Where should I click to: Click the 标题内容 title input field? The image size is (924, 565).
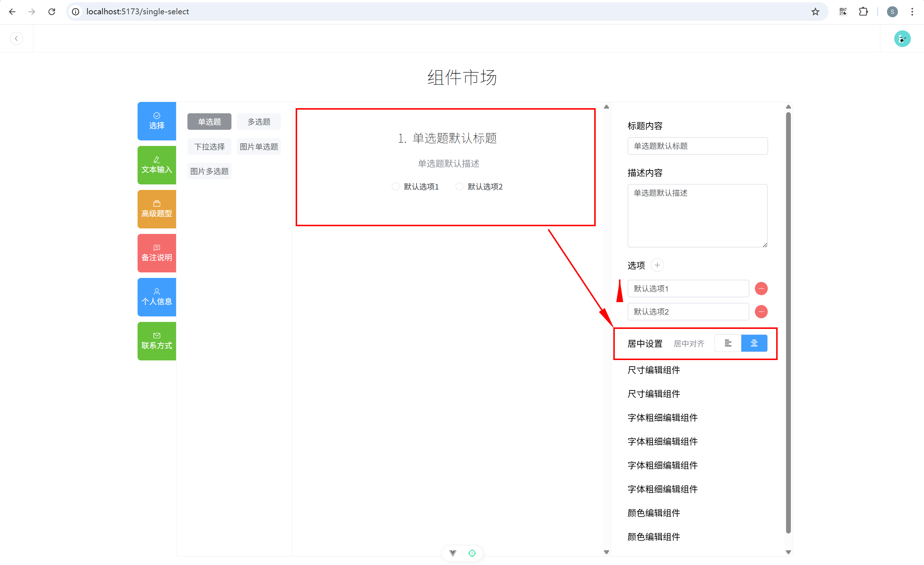tap(698, 146)
